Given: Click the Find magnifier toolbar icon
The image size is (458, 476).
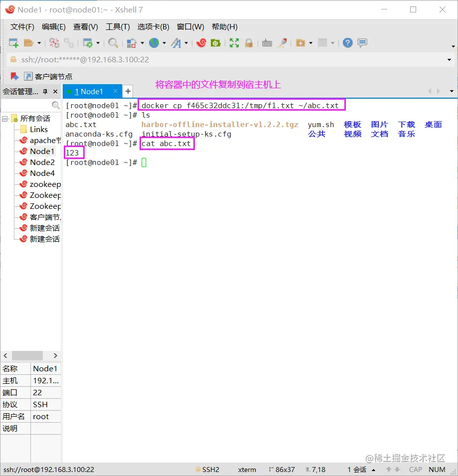Looking at the screenshot, I should (113, 43).
